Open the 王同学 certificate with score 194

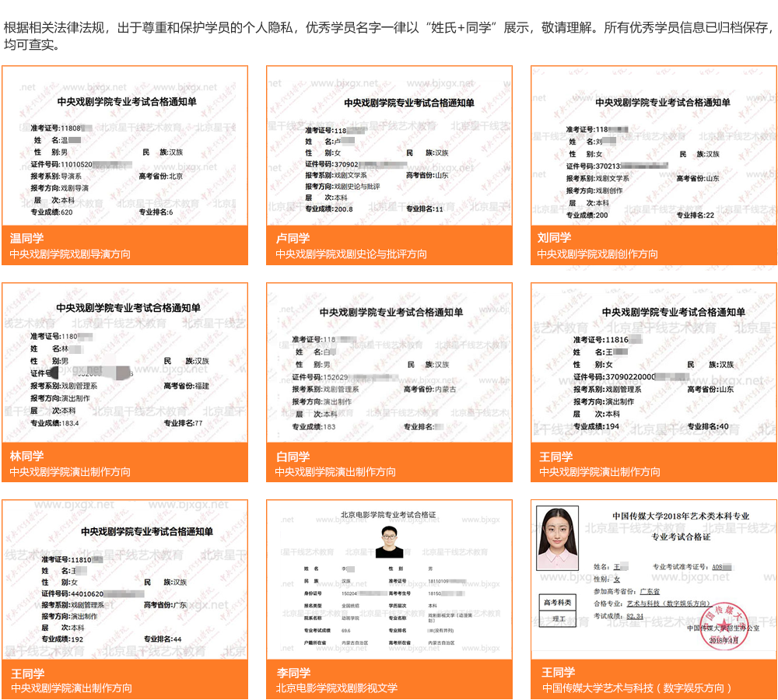pos(654,362)
